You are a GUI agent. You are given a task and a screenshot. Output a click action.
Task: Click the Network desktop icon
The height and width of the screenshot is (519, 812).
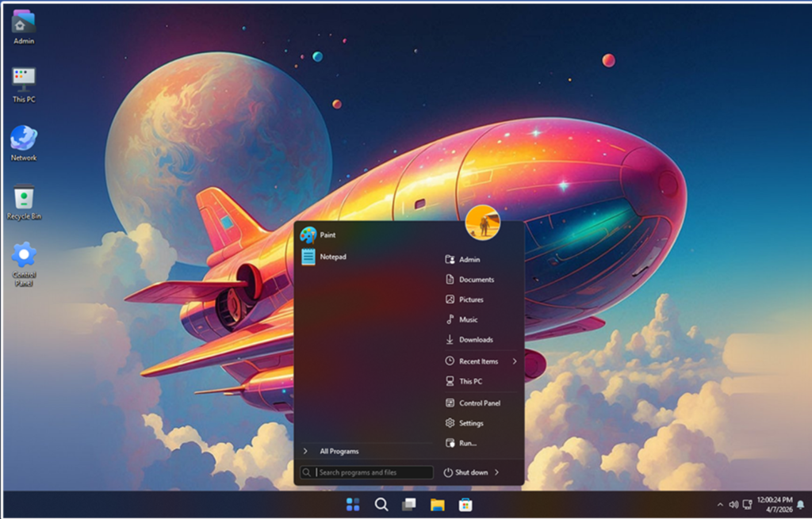(x=24, y=143)
